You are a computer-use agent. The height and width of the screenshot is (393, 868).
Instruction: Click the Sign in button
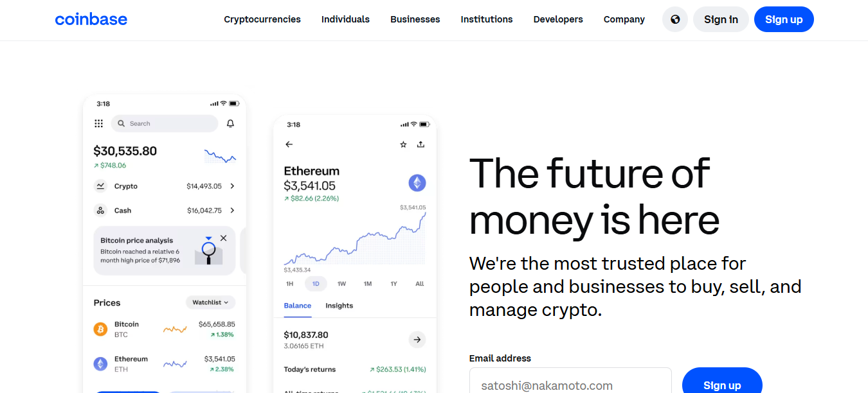point(721,19)
